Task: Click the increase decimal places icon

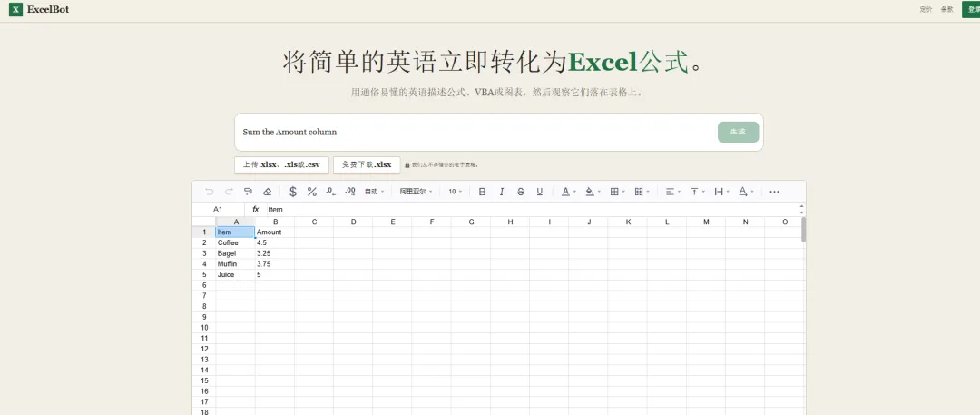Action: [x=350, y=192]
